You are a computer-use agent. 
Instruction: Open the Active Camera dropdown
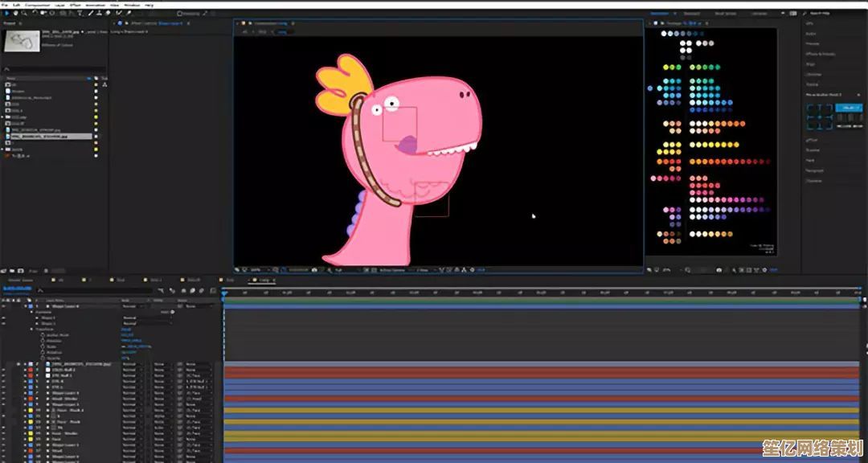click(395, 270)
